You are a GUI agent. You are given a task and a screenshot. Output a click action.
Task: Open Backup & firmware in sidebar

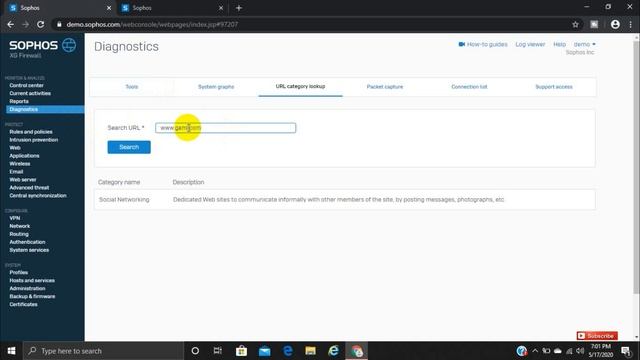[32, 296]
